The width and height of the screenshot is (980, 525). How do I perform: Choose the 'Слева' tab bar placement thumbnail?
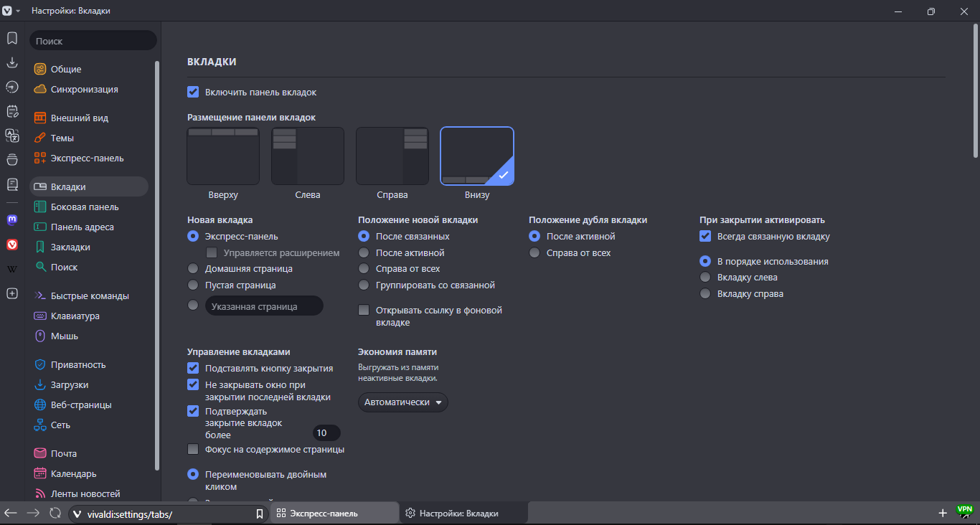tap(307, 156)
